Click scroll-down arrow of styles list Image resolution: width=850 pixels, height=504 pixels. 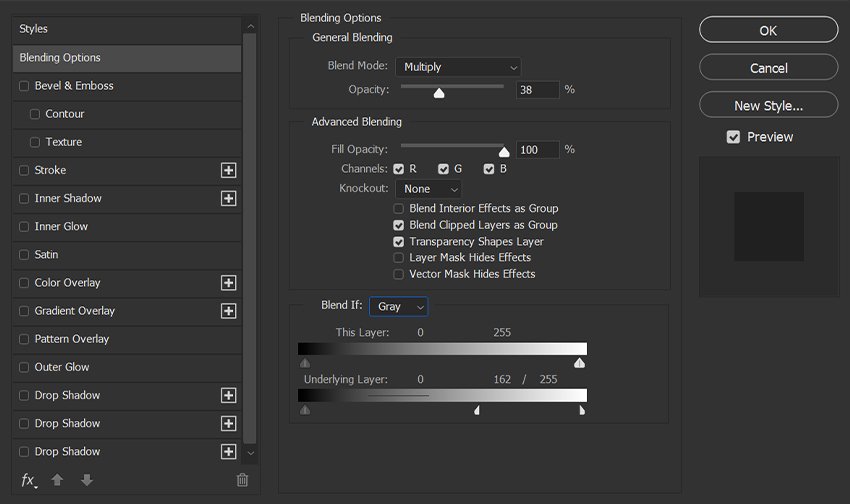250,453
